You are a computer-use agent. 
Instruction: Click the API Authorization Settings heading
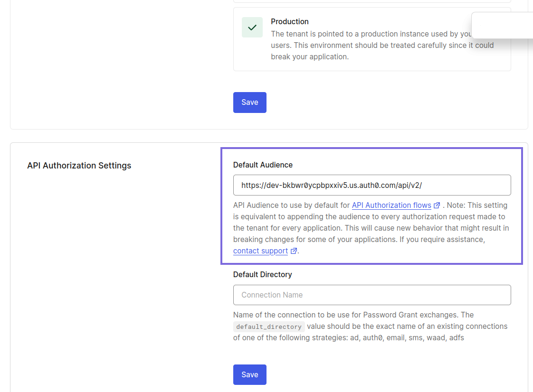(79, 165)
